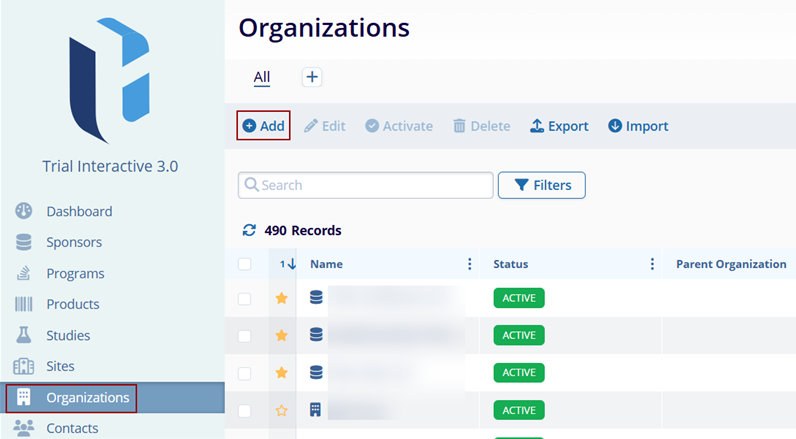Open Dashboard from the sidebar
This screenshot has height=439, width=796.
(79, 211)
